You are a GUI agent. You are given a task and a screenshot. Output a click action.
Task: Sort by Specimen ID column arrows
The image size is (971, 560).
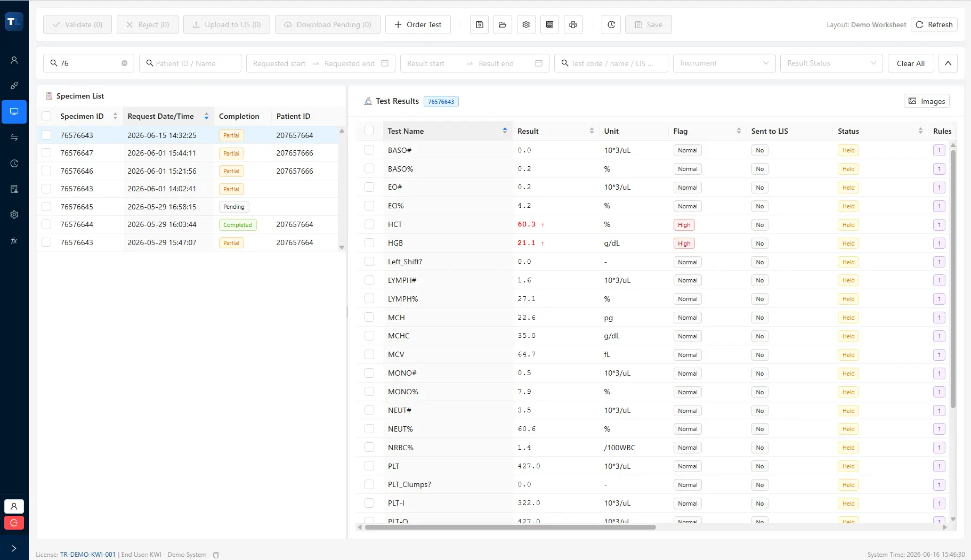pyautogui.click(x=115, y=116)
